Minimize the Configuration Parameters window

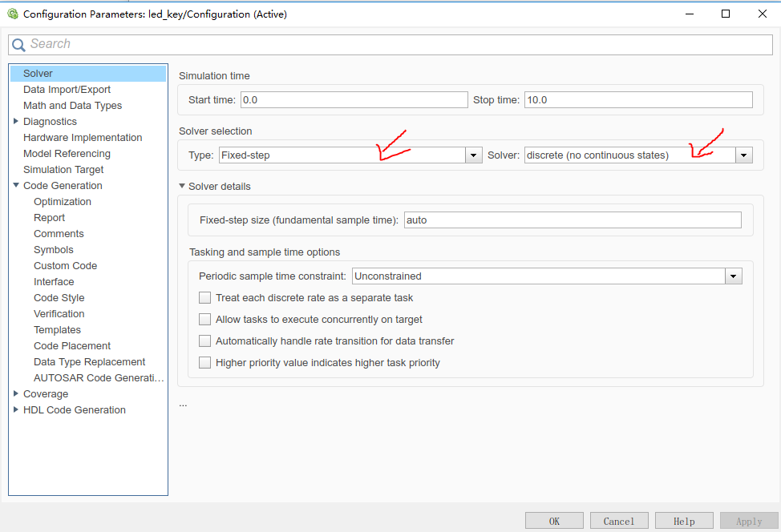[690, 14]
